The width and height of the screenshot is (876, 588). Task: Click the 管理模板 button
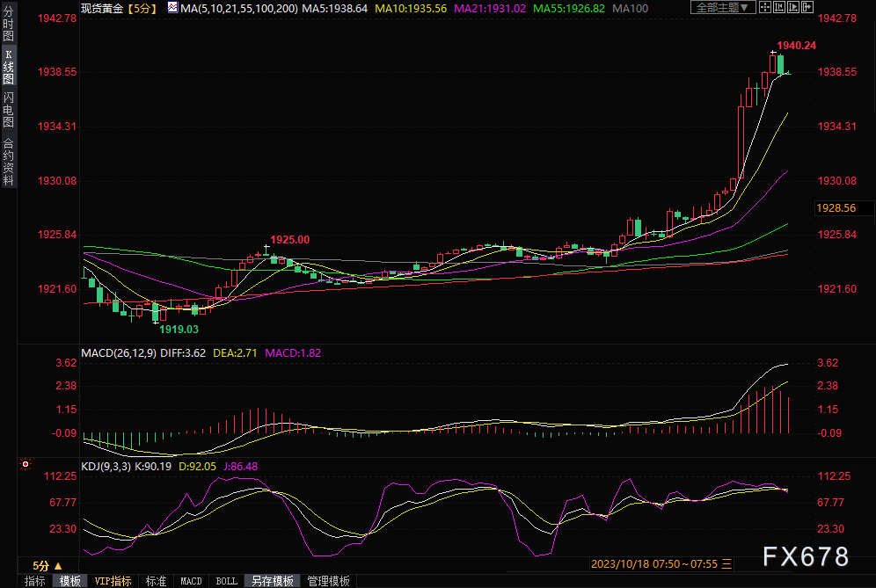pyautogui.click(x=329, y=581)
